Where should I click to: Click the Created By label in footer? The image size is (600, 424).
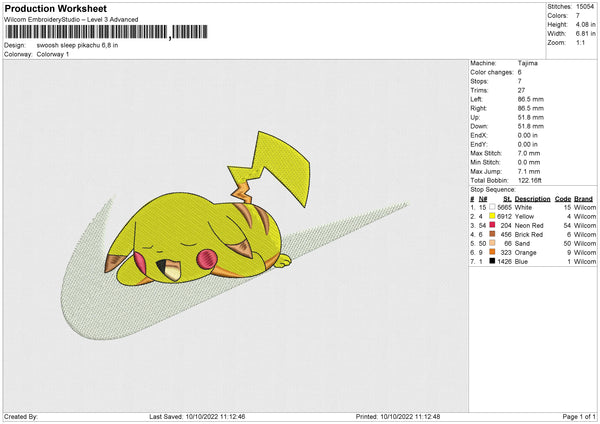click(21, 417)
